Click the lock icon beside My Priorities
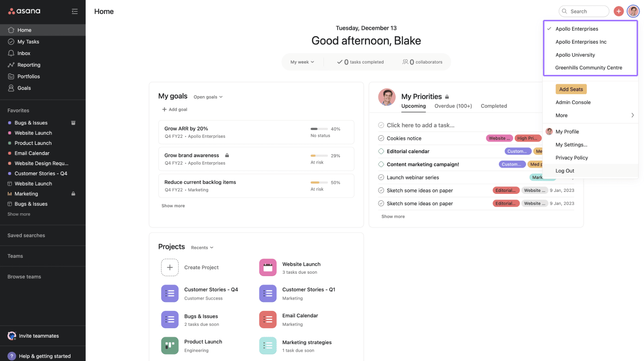This screenshot has height=361, width=644. [447, 97]
